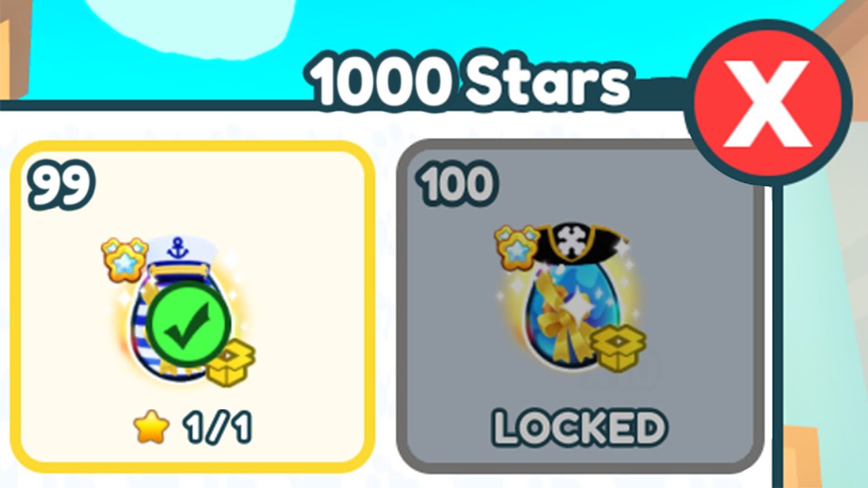The image size is (868, 488).
Task: Click the 99 tier number label
Action: click(59, 186)
